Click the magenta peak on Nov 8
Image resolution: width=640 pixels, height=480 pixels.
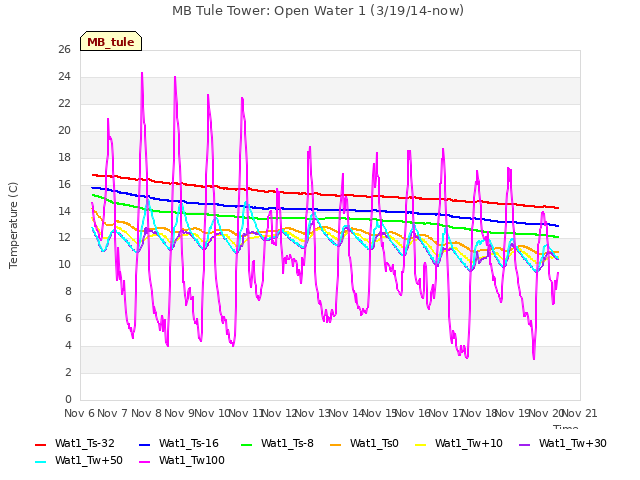point(142,73)
